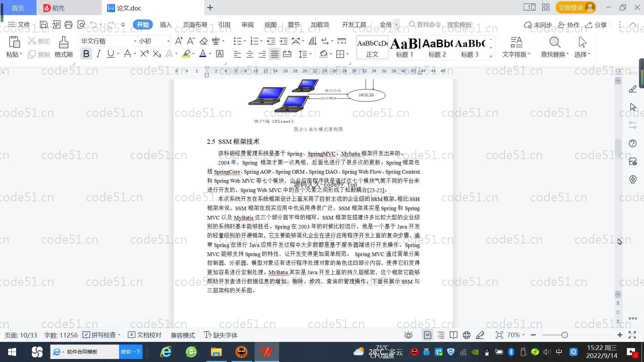This screenshot has width=644, height=362.
Task: Expand the line spacing dropdown
Action: point(310,54)
